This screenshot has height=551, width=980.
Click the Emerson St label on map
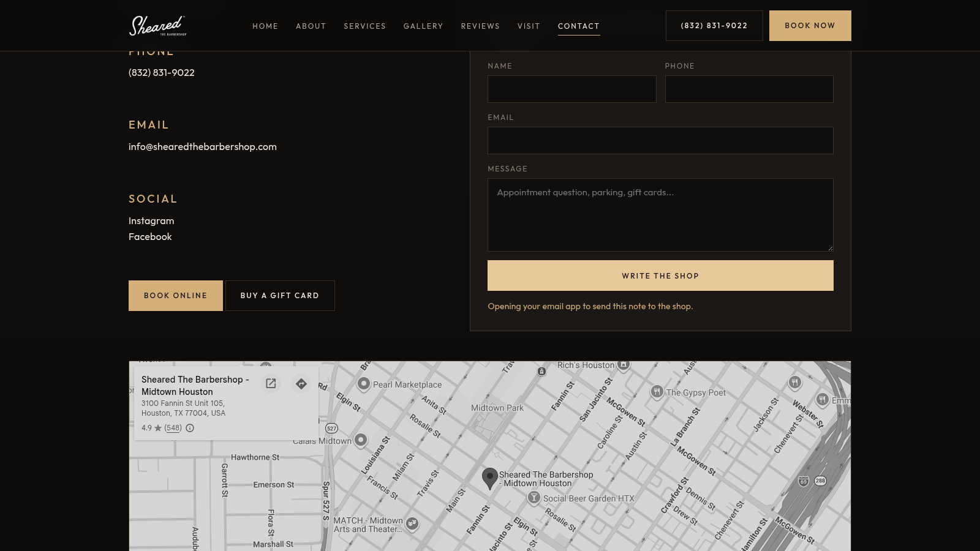click(274, 485)
